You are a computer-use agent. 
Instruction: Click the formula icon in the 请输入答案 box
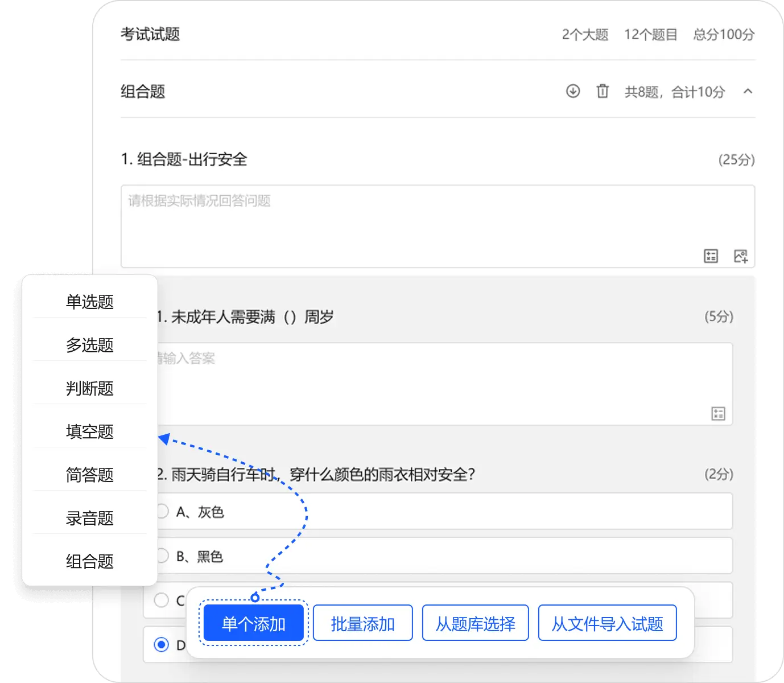click(719, 414)
